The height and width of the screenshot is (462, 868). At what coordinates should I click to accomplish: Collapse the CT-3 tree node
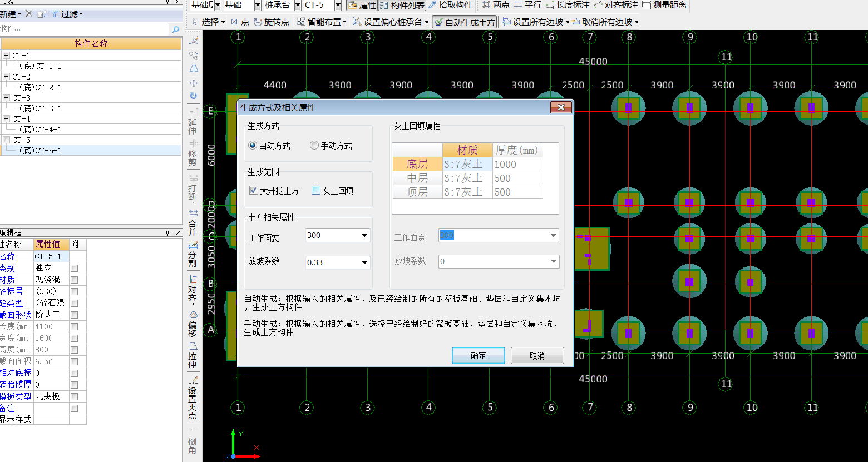tap(6, 98)
